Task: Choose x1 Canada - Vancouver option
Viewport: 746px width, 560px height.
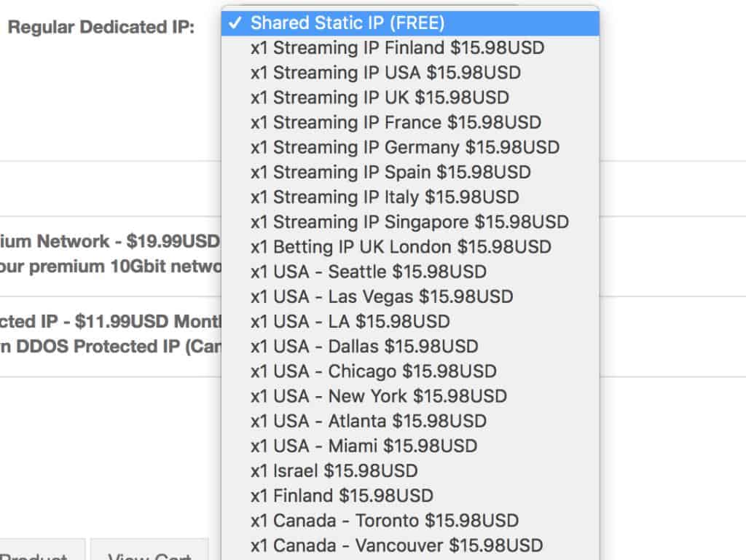Action: pos(410,545)
